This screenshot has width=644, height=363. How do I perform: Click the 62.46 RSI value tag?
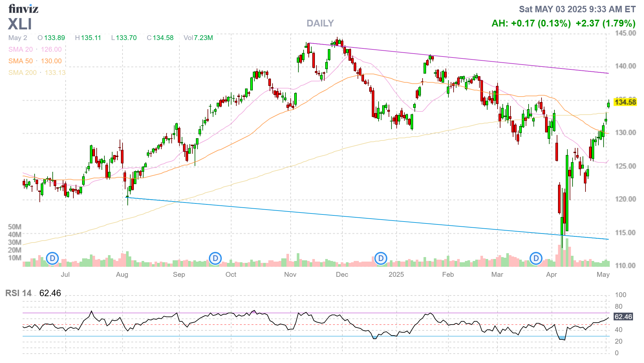pos(623,317)
